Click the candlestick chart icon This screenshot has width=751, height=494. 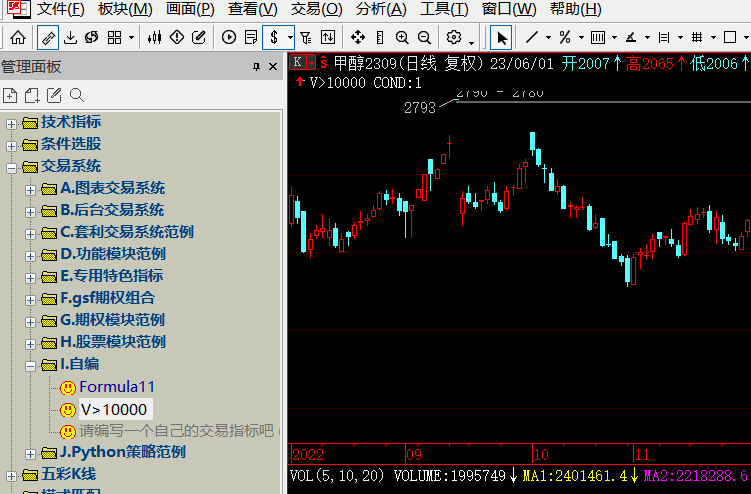coord(154,37)
